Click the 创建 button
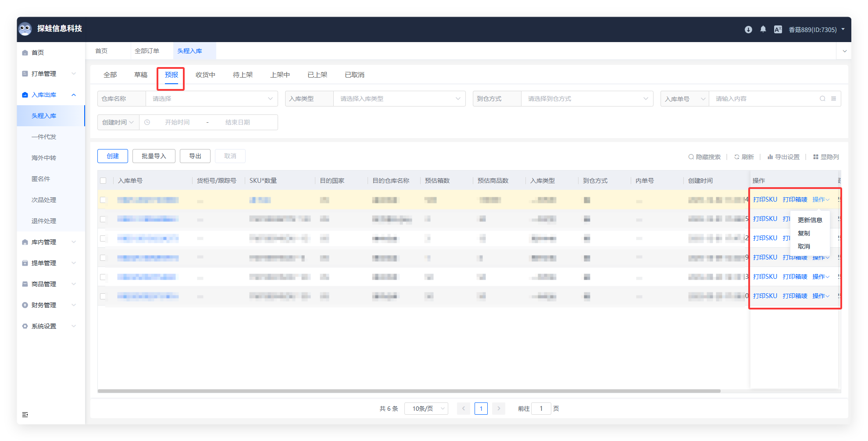This screenshot has height=441, width=868. tap(113, 156)
